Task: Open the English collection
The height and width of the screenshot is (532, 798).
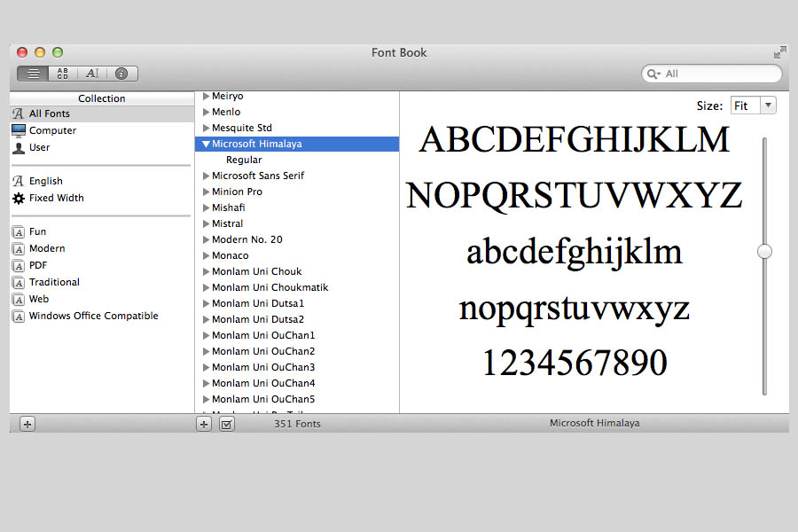Action: [102, 181]
